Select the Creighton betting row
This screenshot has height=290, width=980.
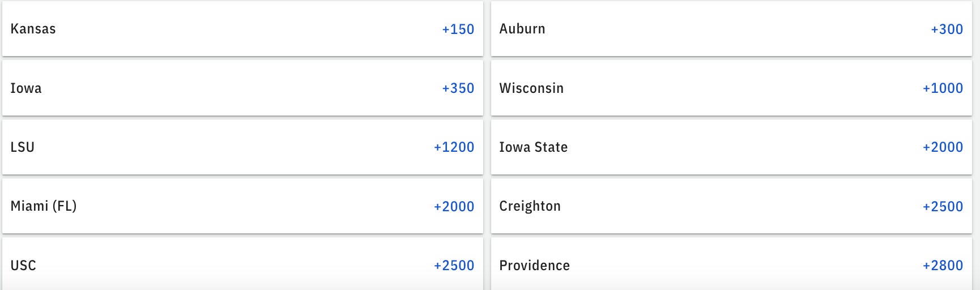[731, 206]
